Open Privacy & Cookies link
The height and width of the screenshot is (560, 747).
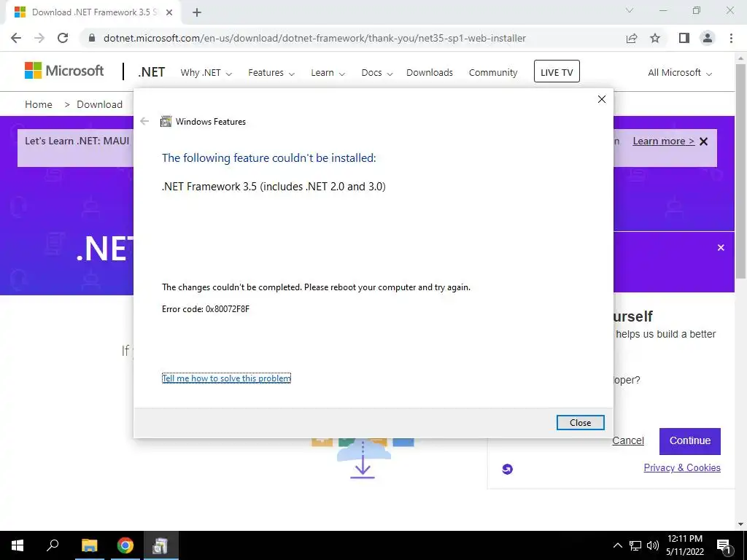pyautogui.click(x=682, y=467)
